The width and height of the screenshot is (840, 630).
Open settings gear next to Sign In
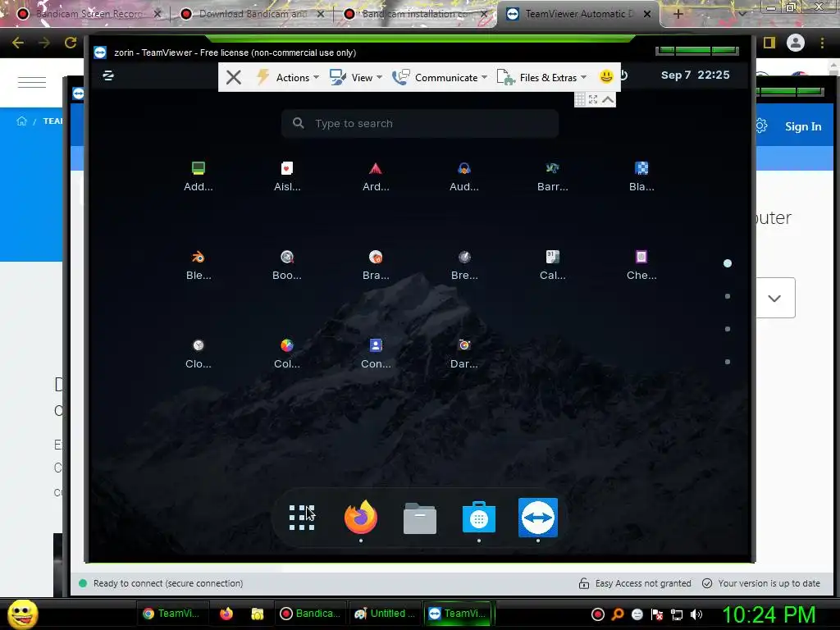click(x=761, y=126)
